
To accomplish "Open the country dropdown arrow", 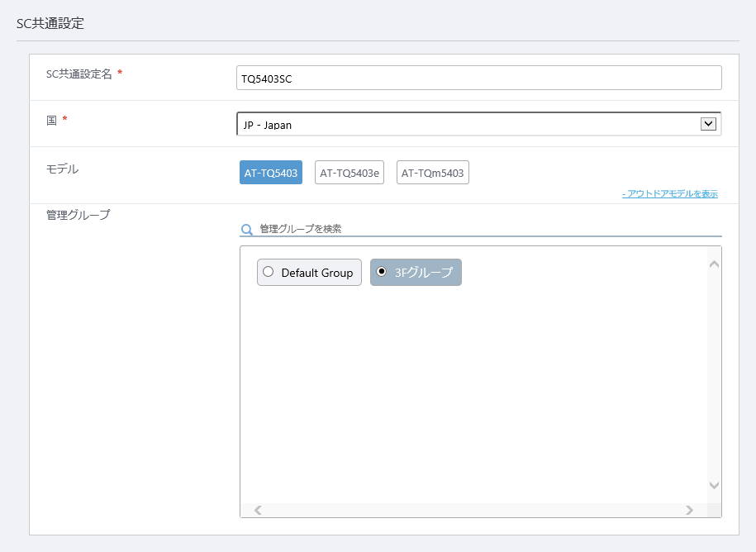I will coord(708,124).
